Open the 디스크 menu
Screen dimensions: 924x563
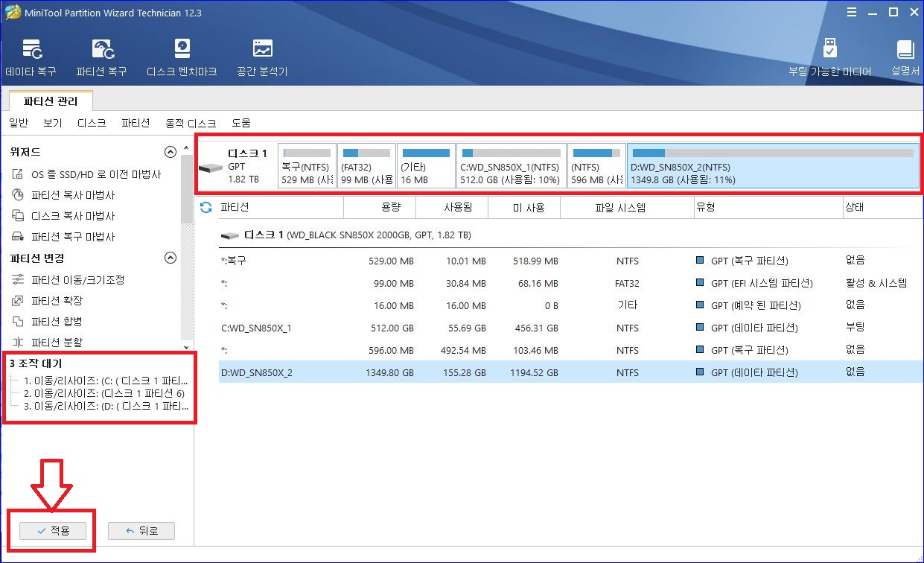92,123
